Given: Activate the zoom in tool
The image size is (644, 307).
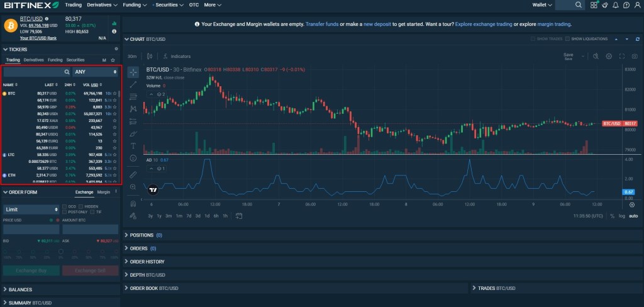Looking at the screenshot, I should 133,187.
